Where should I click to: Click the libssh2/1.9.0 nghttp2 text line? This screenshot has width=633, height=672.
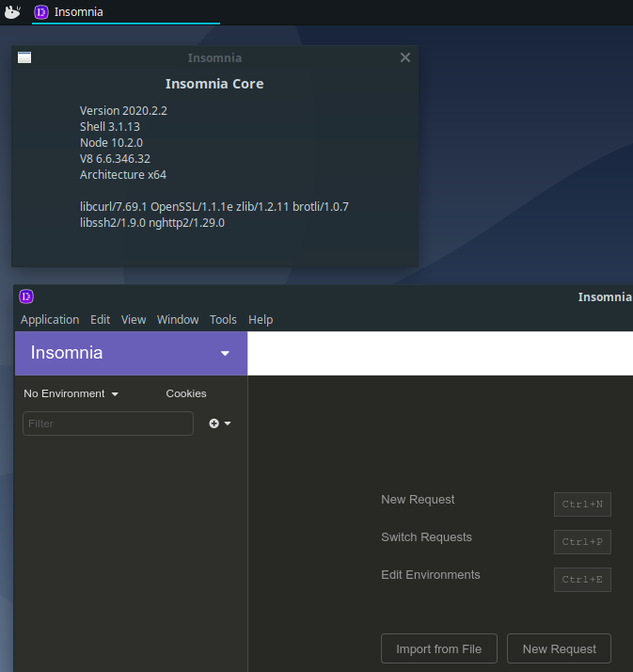coord(152,223)
